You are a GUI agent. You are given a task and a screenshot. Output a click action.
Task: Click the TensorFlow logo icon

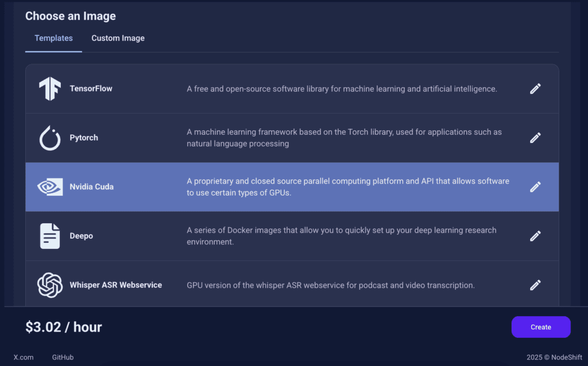point(50,89)
